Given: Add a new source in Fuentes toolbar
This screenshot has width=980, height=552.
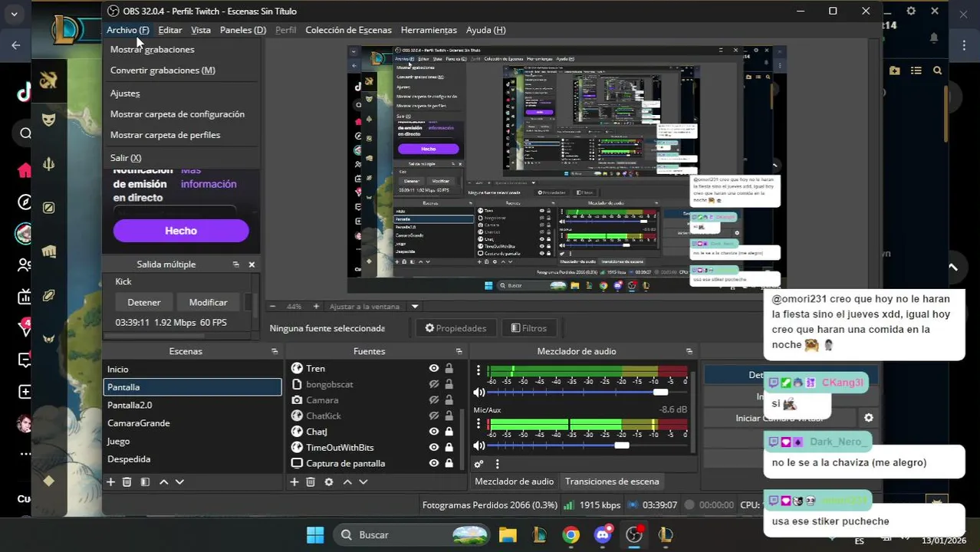Looking at the screenshot, I should [294, 482].
